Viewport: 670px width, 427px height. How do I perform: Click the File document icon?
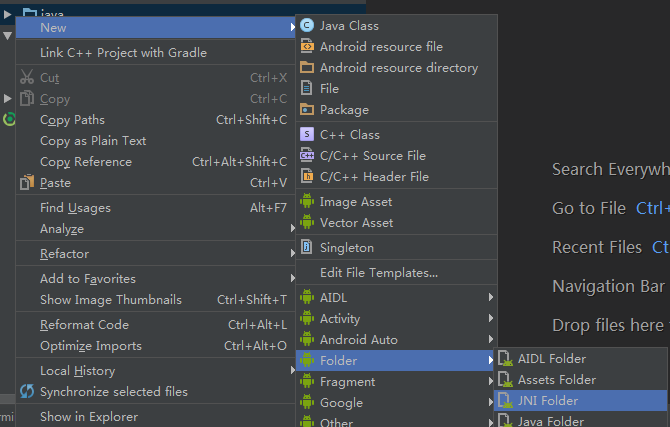point(306,88)
